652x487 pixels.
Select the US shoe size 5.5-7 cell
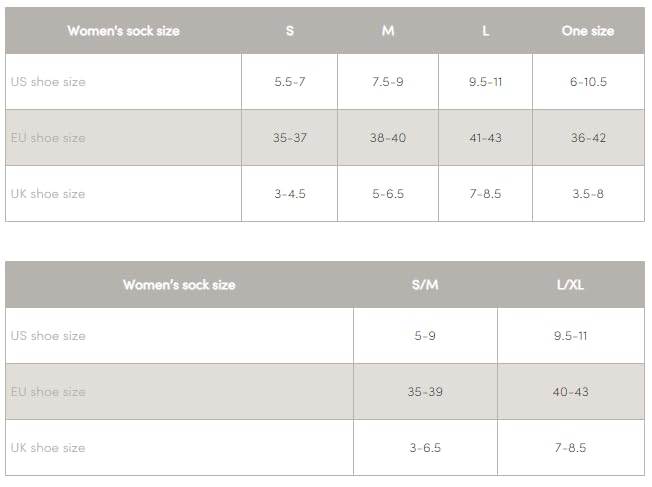pos(290,82)
